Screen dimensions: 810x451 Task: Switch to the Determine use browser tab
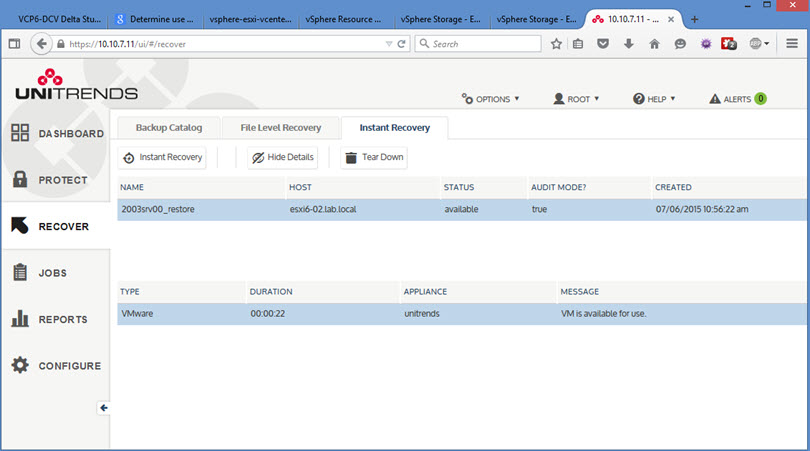155,19
